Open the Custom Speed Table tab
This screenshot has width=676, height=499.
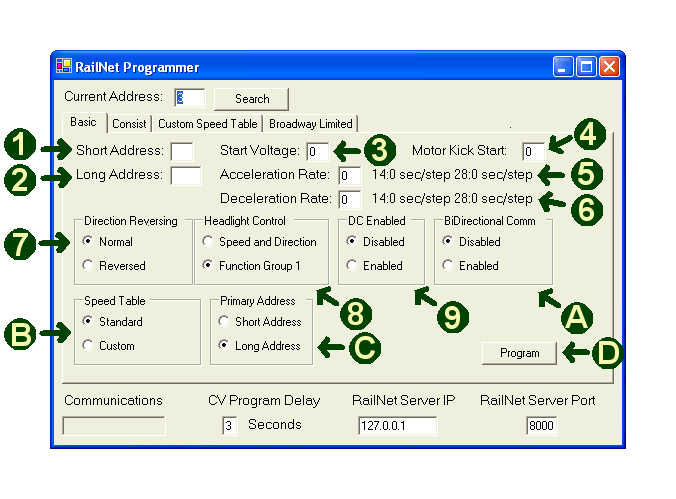pyautogui.click(x=207, y=124)
